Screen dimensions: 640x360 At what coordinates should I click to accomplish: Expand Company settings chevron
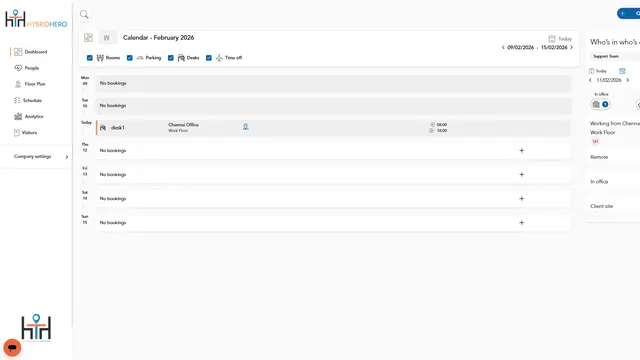(x=67, y=157)
